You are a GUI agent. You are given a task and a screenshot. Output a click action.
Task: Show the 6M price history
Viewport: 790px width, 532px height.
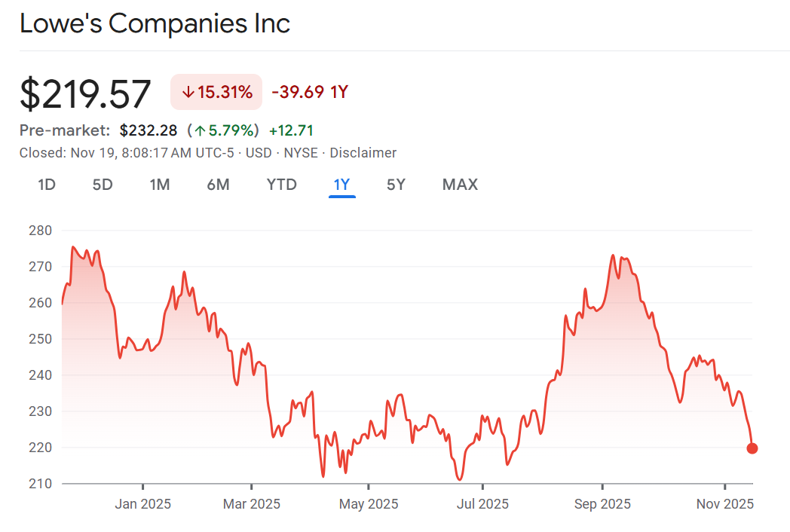pyautogui.click(x=218, y=185)
